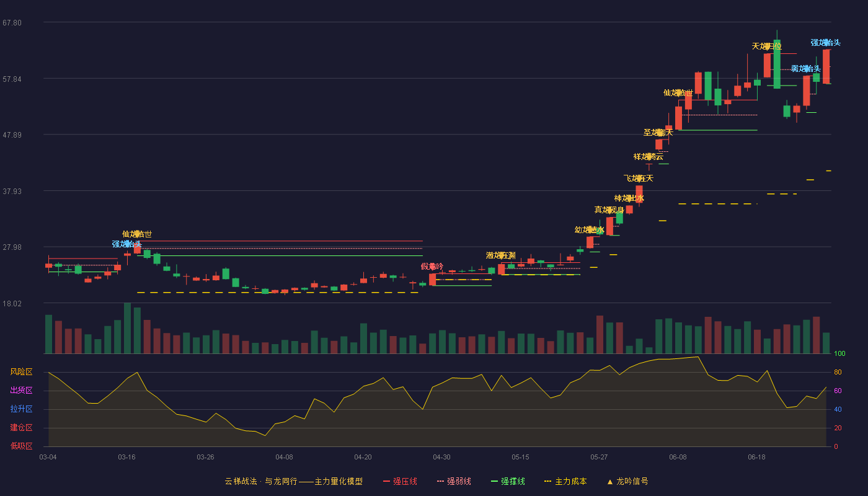Hide the 强撑线 green line series
This screenshot has height=496, width=868.
coord(508,481)
